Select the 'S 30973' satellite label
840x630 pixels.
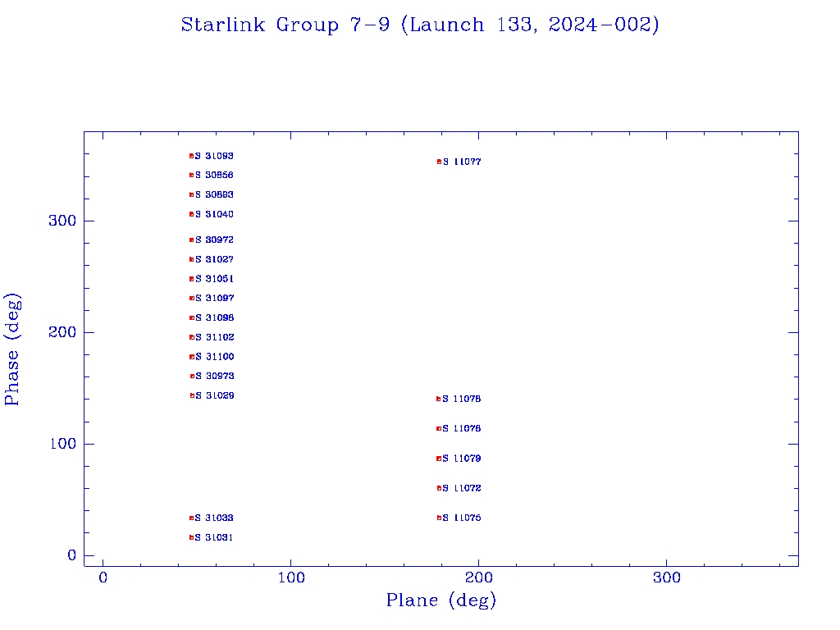click(215, 376)
